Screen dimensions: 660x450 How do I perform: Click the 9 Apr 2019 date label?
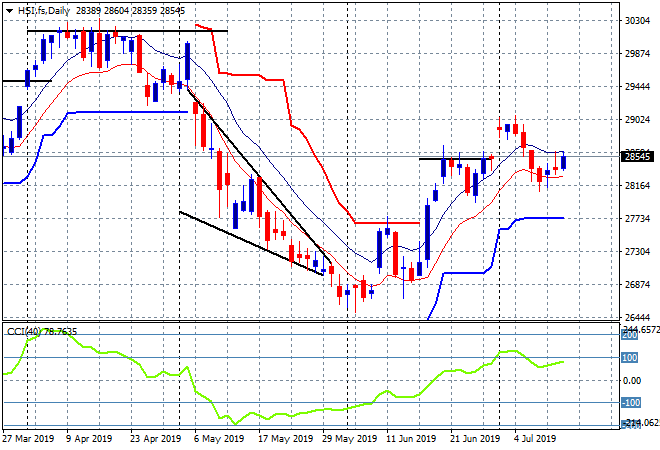[x=89, y=439]
